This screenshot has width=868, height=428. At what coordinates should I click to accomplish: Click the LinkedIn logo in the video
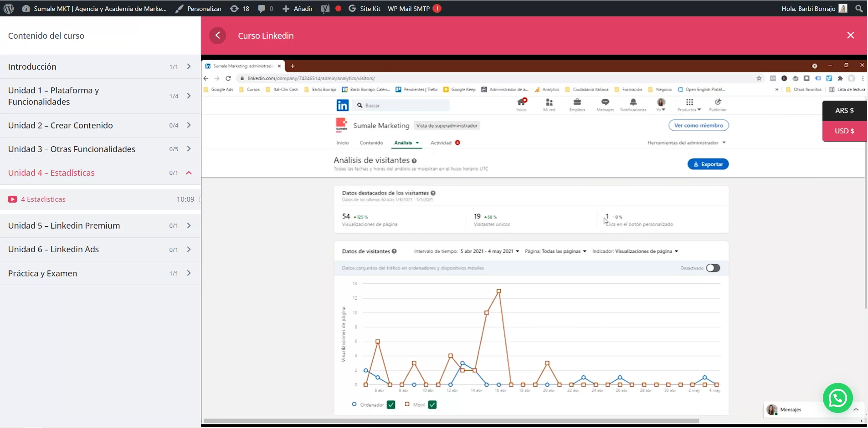[342, 105]
